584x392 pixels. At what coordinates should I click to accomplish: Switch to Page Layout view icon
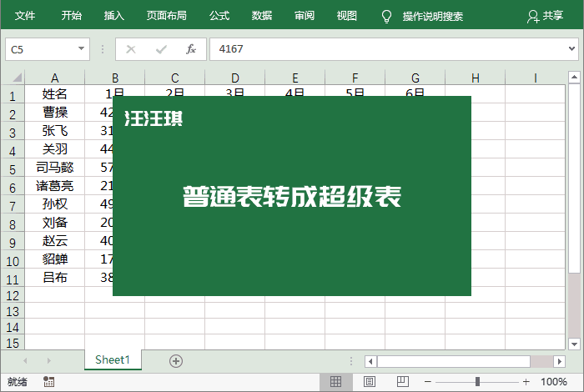tap(369, 382)
